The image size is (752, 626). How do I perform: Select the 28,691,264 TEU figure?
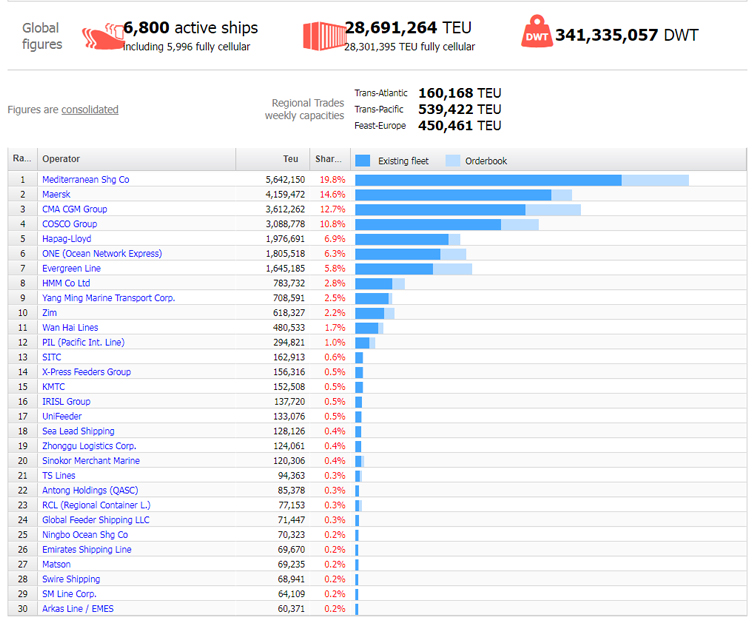pyautogui.click(x=408, y=27)
